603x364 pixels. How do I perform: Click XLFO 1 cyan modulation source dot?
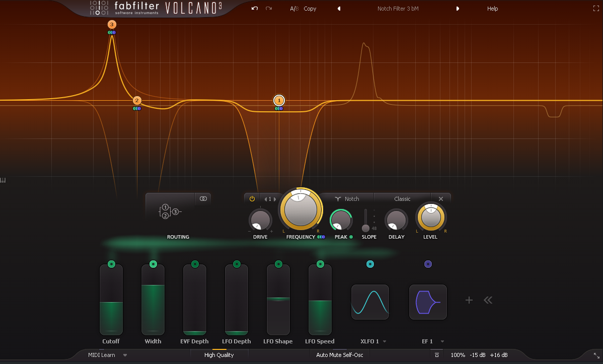[x=370, y=264]
